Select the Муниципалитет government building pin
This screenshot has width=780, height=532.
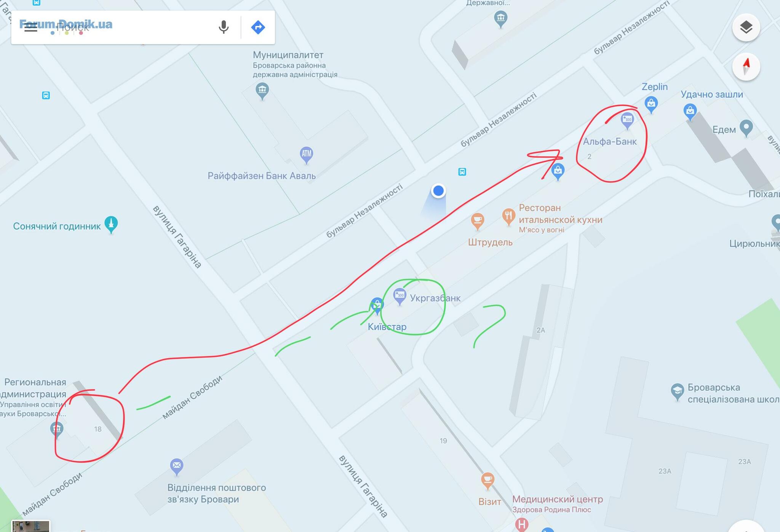(262, 91)
